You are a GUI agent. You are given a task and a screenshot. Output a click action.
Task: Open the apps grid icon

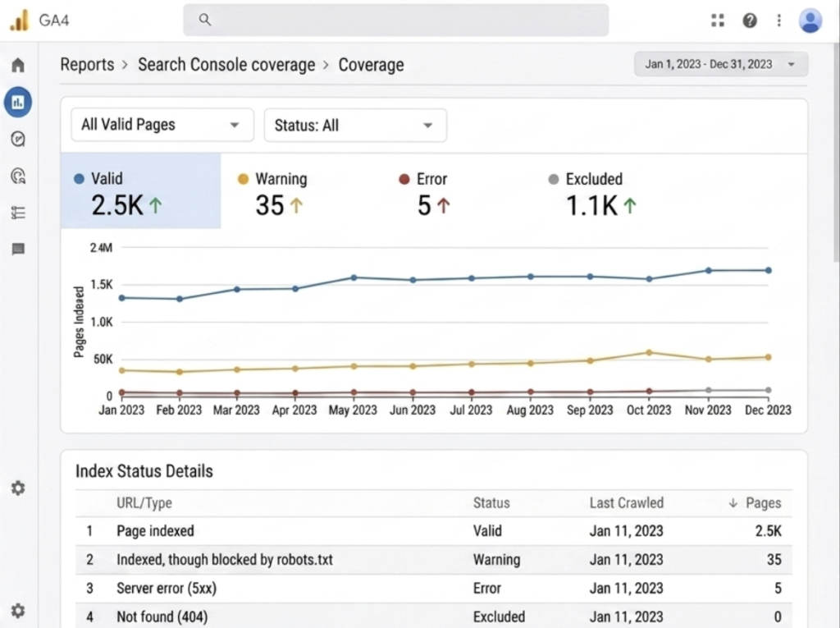point(718,21)
